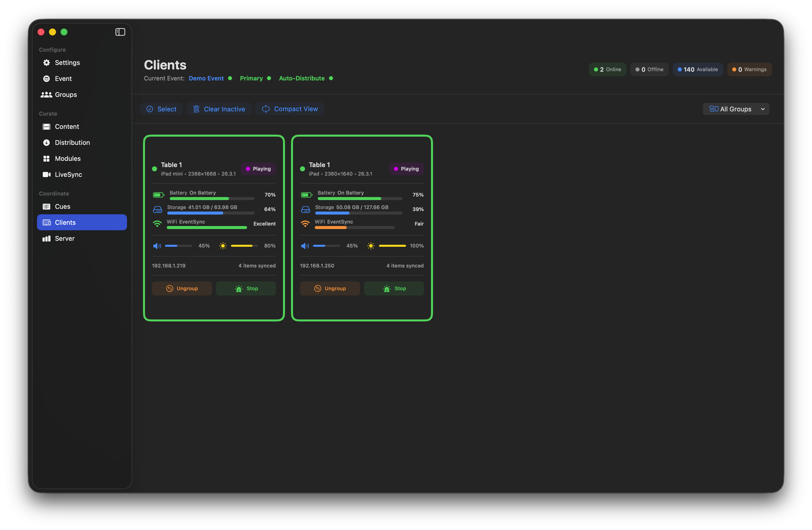Viewport: 812px width, 530px height.
Task: Open the Event section icon
Action: pos(46,79)
